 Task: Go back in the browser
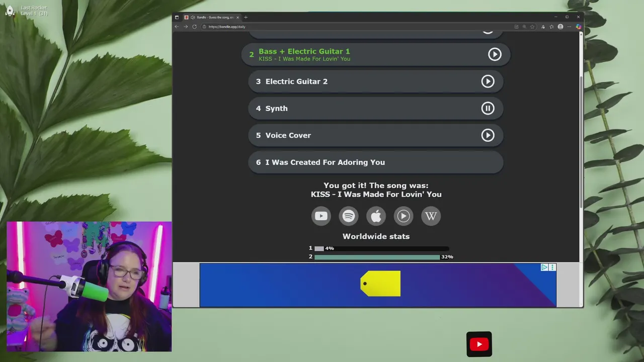pyautogui.click(x=177, y=27)
